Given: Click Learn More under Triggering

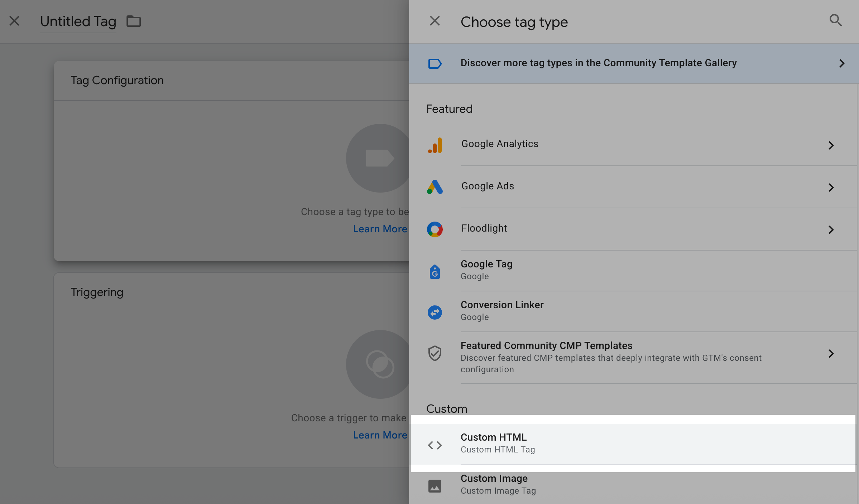Looking at the screenshot, I should click(380, 435).
